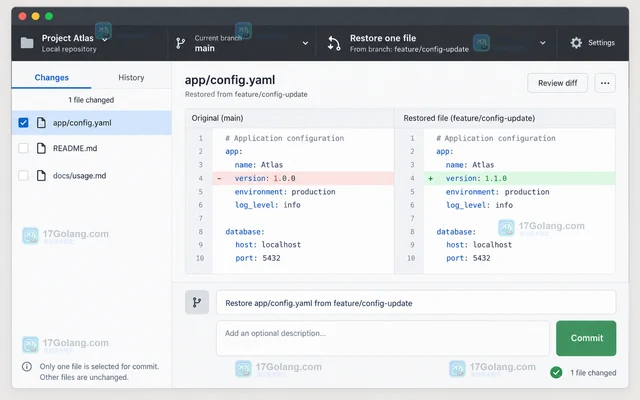Screen dimensions: 640x400
Task: Select docs/usage.md in the file list
Action: point(91,176)
